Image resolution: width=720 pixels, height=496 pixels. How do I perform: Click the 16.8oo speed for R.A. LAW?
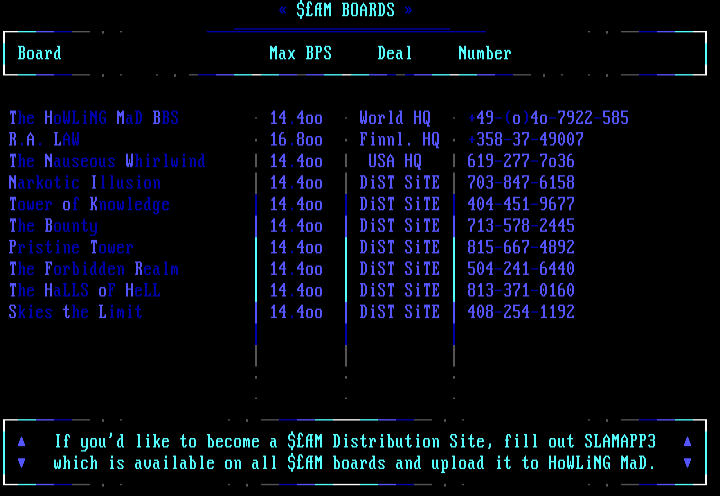(x=296, y=140)
